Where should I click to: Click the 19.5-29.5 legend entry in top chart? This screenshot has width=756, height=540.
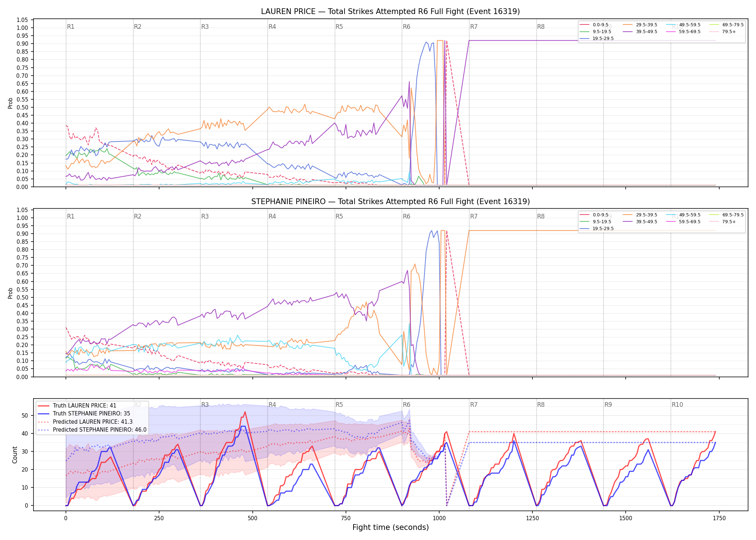pyautogui.click(x=597, y=39)
